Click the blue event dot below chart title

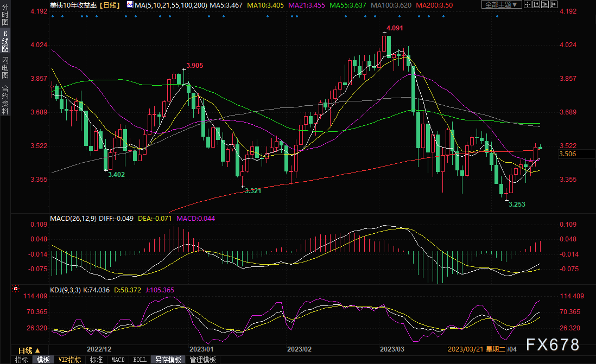click(53, 16)
